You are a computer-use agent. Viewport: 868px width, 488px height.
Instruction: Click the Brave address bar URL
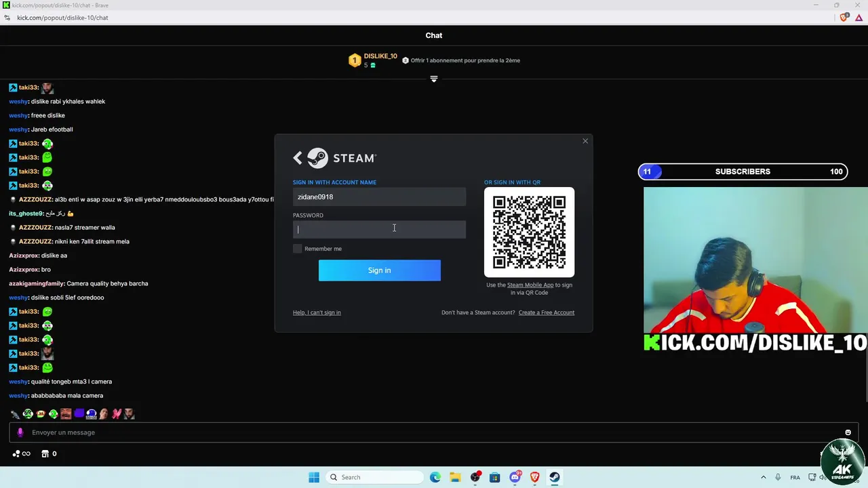(62, 18)
